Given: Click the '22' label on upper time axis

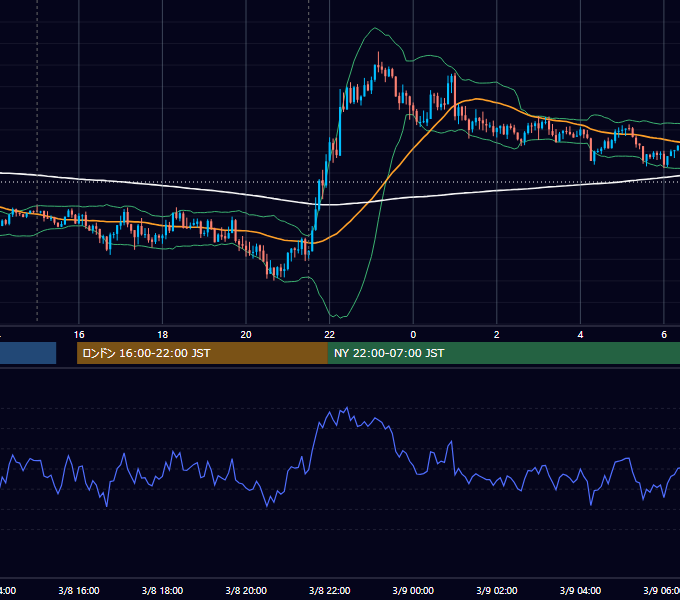Looking at the screenshot, I should [330, 335].
